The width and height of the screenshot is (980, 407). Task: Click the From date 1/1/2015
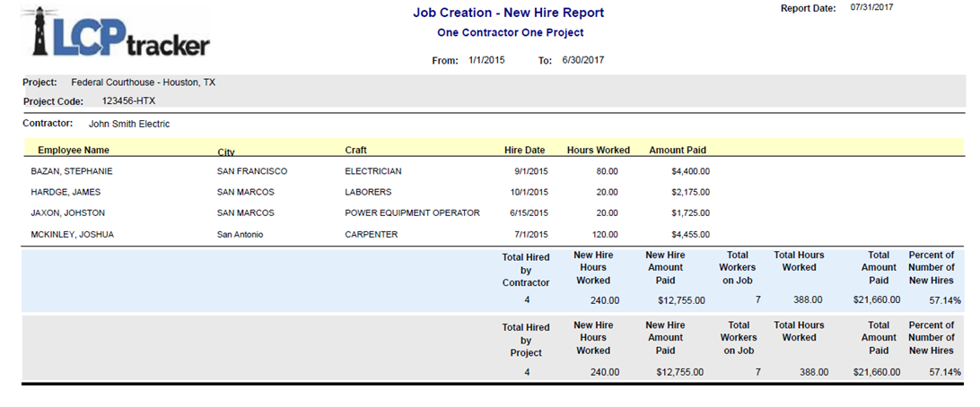tap(486, 61)
